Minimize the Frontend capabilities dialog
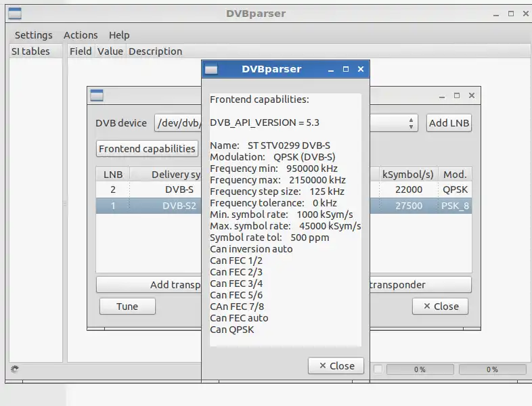This screenshot has width=532, height=406. tap(331, 70)
